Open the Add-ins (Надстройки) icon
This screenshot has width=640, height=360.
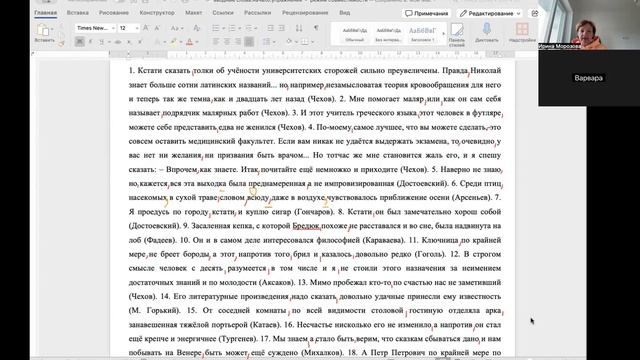522,33
